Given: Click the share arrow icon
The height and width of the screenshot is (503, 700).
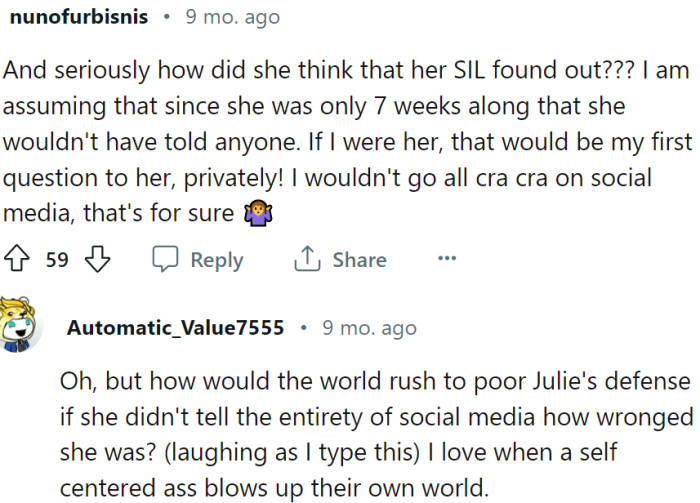Looking at the screenshot, I should (306, 260).
